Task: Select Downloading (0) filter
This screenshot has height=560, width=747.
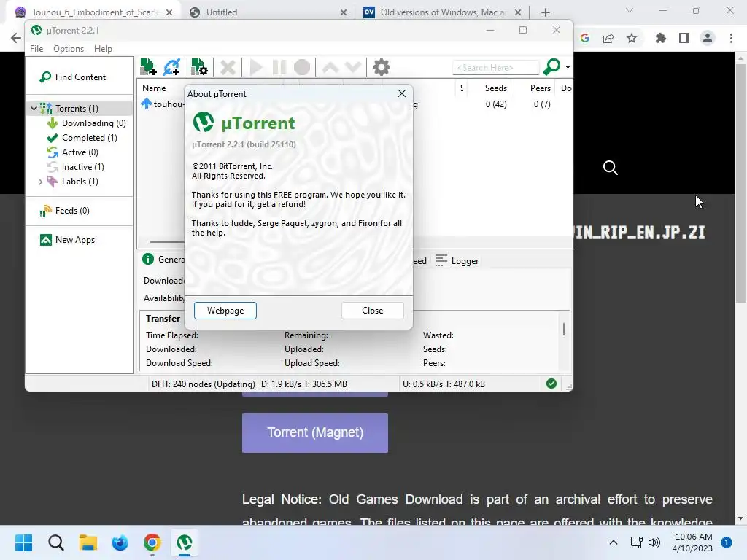Action: click(x=86, y=123)
